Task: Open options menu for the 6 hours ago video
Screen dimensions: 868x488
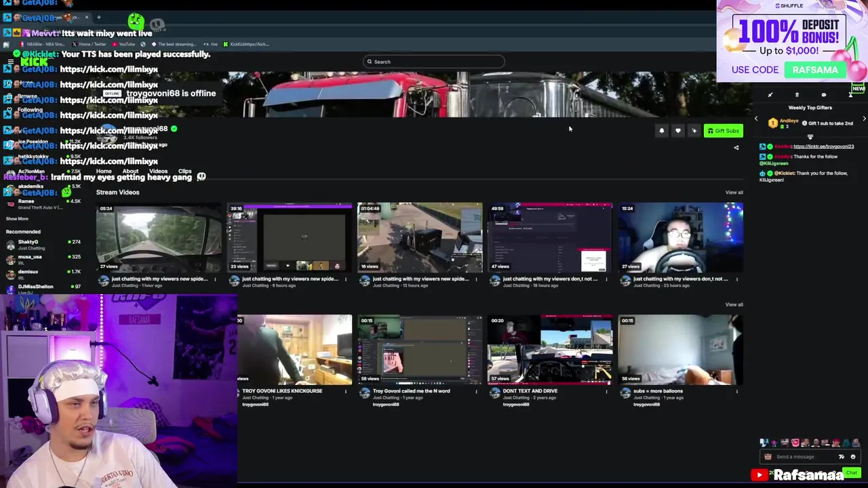Action: 345,279
